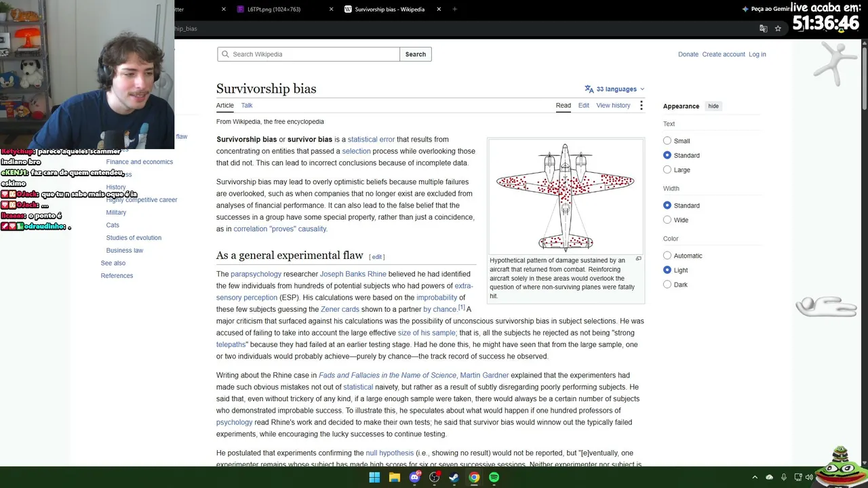
Task: Bookmark this page with the star icon
Action: (x=778, y=28)
